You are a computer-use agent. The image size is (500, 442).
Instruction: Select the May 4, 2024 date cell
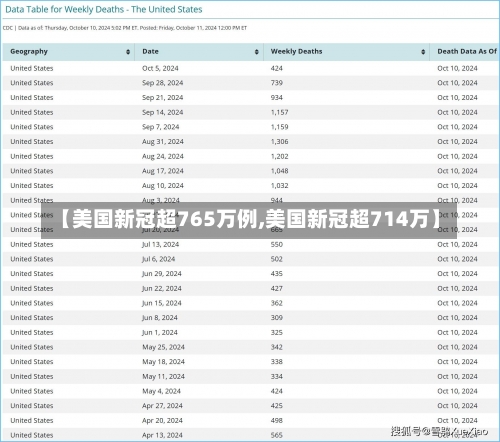(161, 391)
